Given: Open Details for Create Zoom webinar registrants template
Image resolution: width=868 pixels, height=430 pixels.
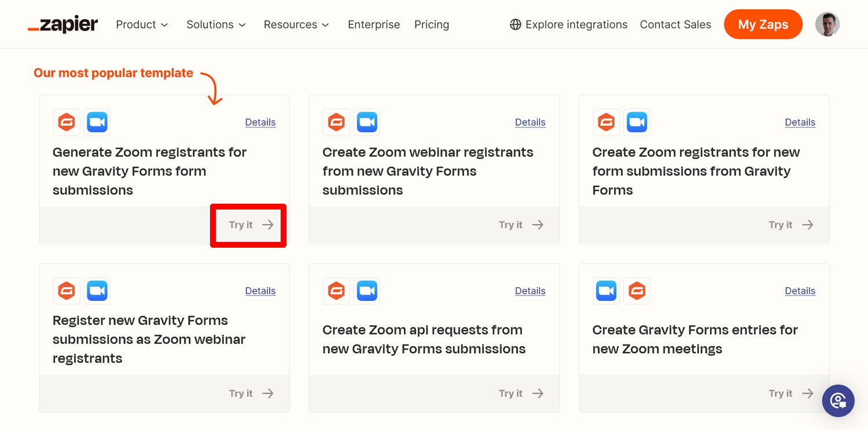Looking at the screenshot, I should (x=530, y=122).
